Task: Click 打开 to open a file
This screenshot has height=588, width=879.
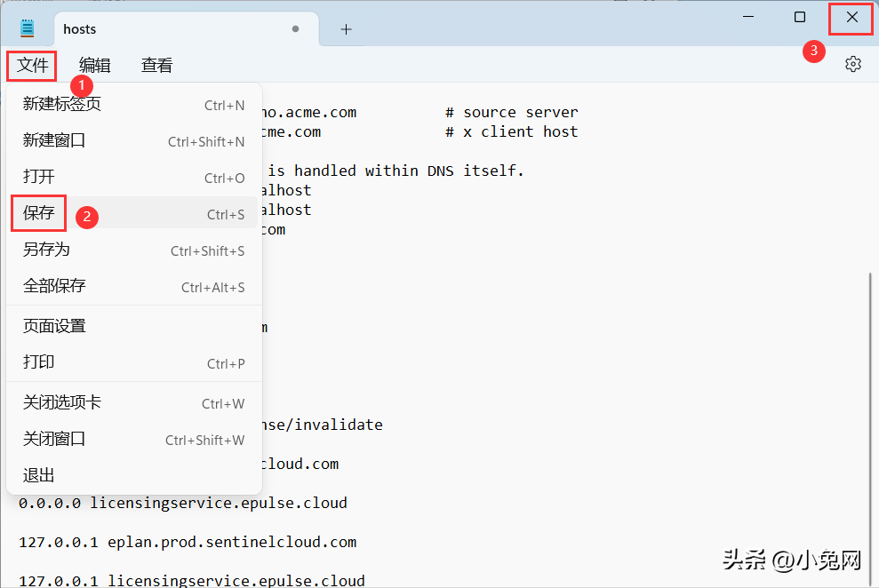Action: tap(39, 177)
